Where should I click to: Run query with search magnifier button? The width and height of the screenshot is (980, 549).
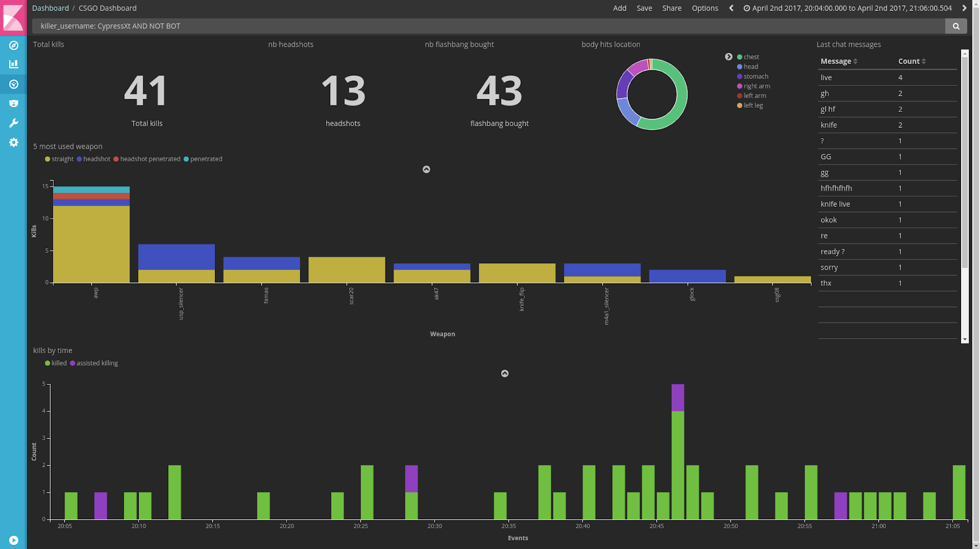(956, 26)
